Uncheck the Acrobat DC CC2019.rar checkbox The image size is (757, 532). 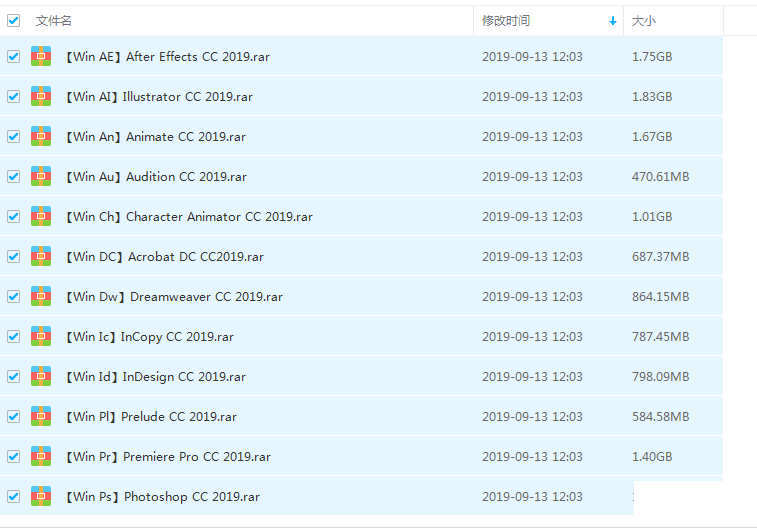[x=14, y=256]
